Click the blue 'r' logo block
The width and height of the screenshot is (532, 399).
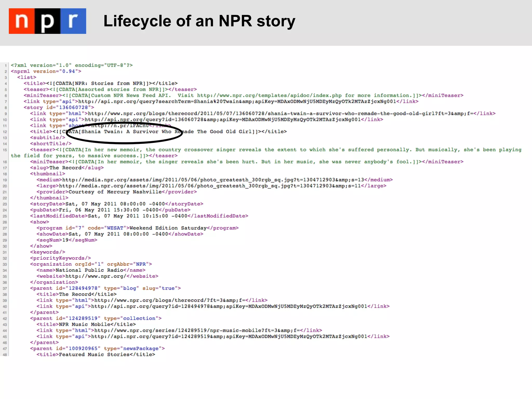pos(73,21)
